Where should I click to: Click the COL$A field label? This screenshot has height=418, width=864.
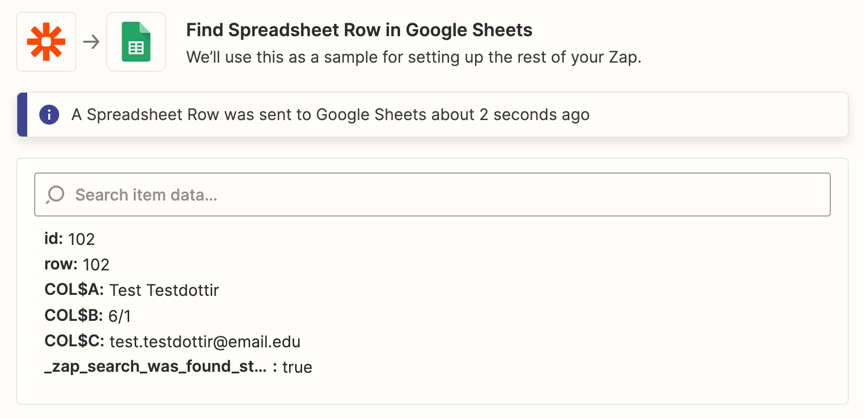[74, 290]
